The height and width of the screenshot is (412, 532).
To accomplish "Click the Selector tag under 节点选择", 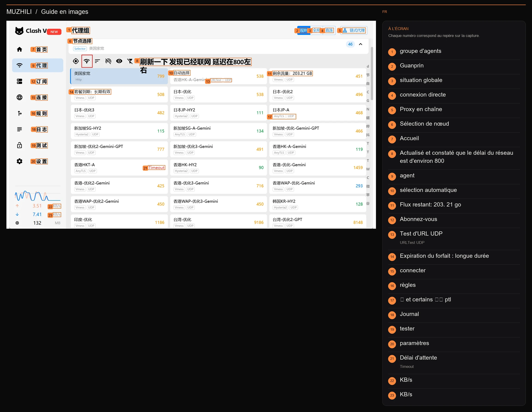I will coord(80,49).
